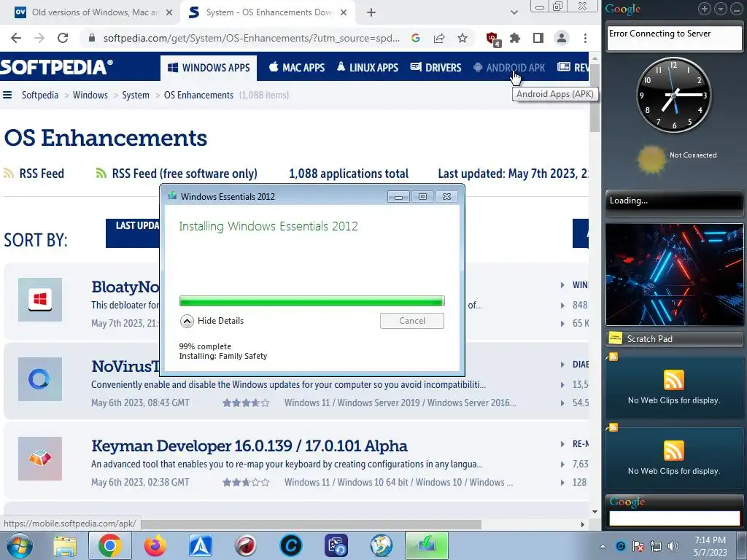The width and height of the screenshot is (747, 560).
Task: Click the weather sun gadget icon
Action: [651, 159]
